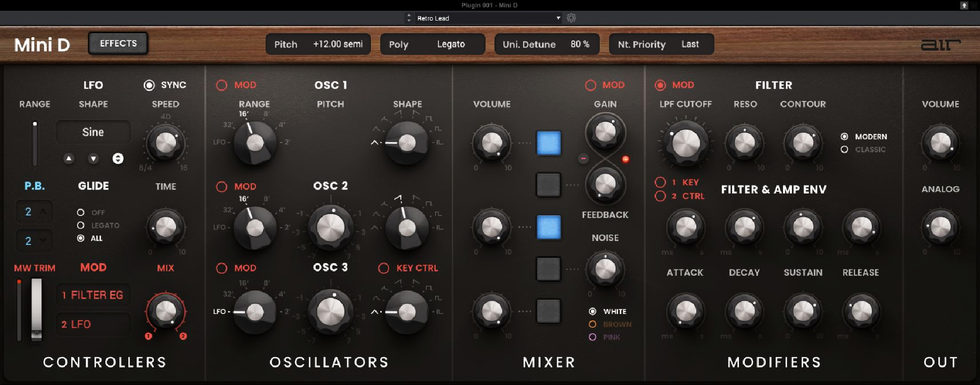The height and width of the screenshot is (385, 980).
Task: Click the LPF CUTOFF knob
Action: click(x=686, y=143)
